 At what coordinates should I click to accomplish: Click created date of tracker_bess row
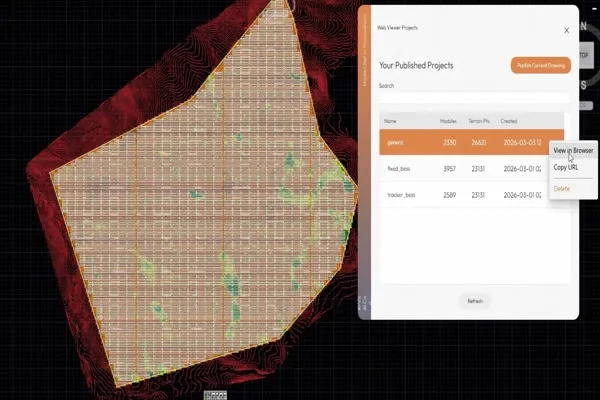pyautogui.click(x=522, y=195)
